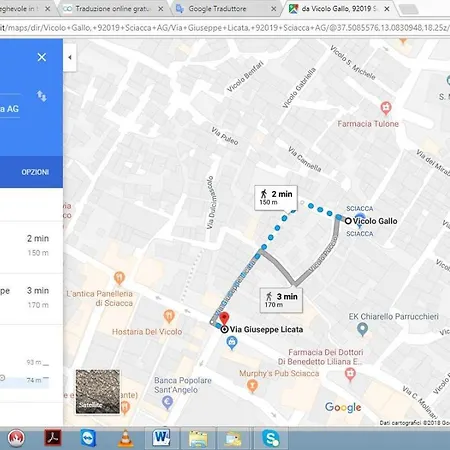Open TeamViewer from the taskbar

[89, 437]
